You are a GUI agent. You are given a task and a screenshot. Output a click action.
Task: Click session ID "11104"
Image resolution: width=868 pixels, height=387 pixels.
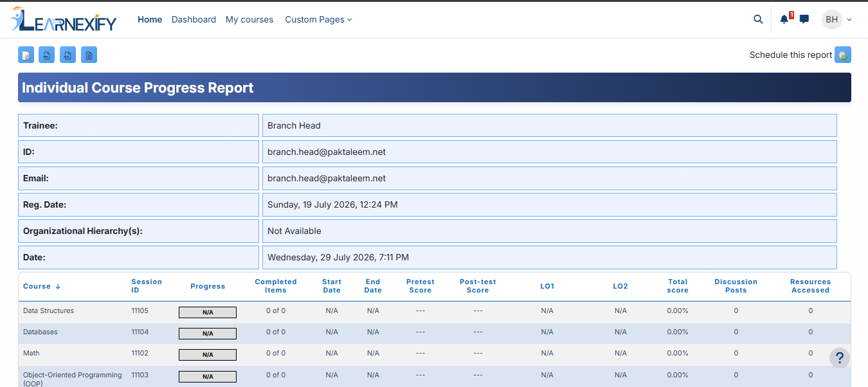click(140, 332)
